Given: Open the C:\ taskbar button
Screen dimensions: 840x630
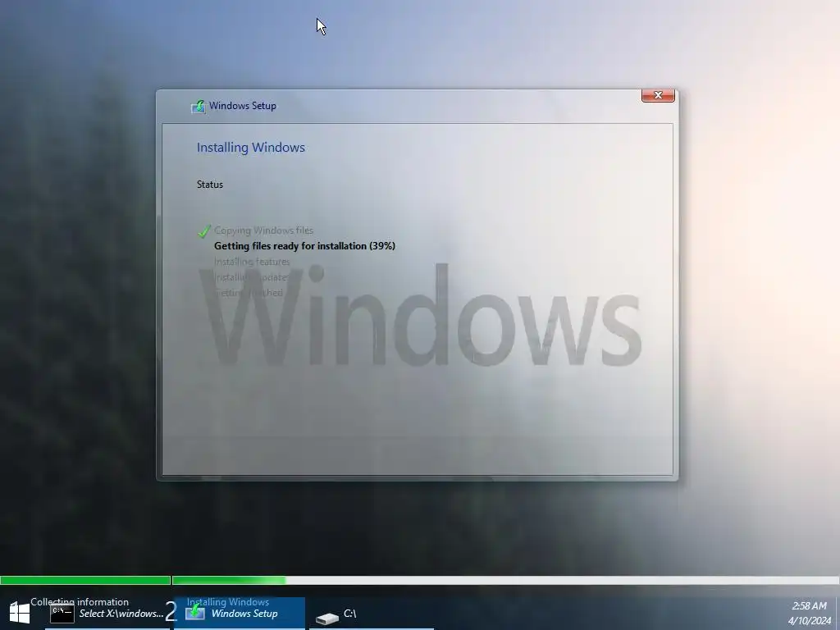Looking at the screenshot, I should (372, 614).
